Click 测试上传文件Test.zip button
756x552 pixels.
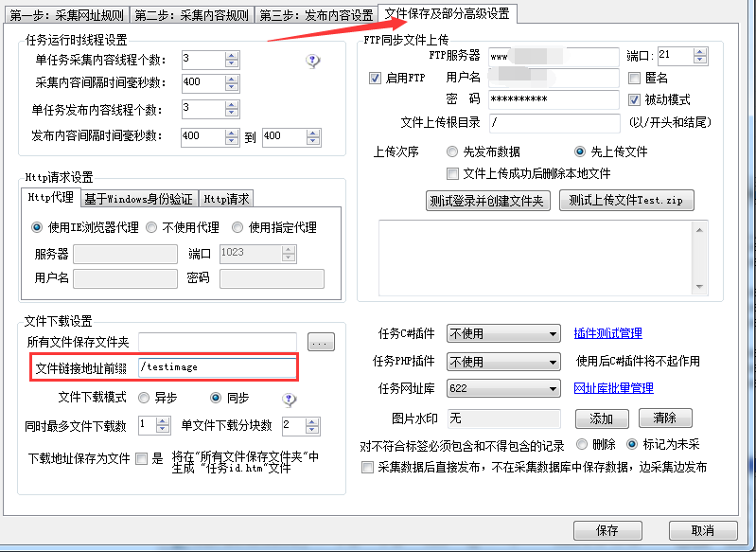tap(626, 200)
